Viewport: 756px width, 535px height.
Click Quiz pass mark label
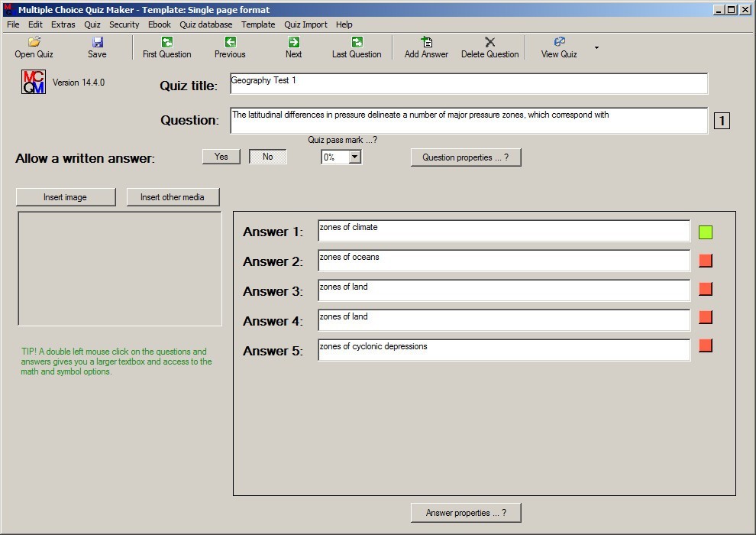pyautogui.click(x=342, y=140)
